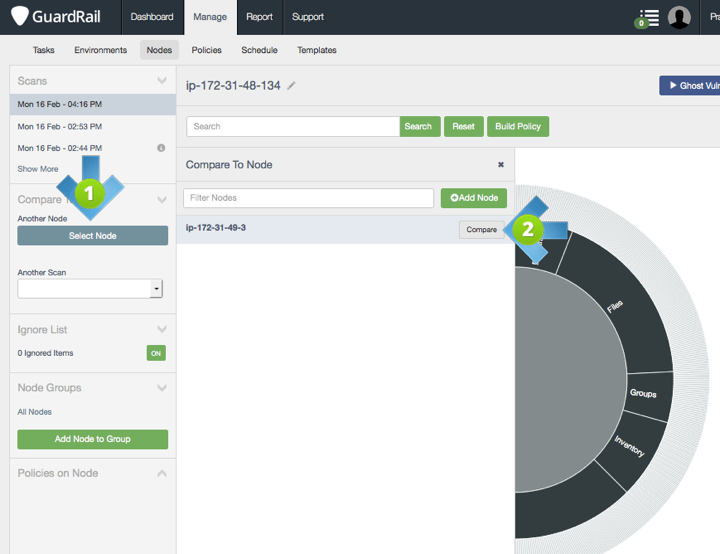This screenshot has height=554, width=720.
Task: Collapse the Ignore List section
Action: 162,329
